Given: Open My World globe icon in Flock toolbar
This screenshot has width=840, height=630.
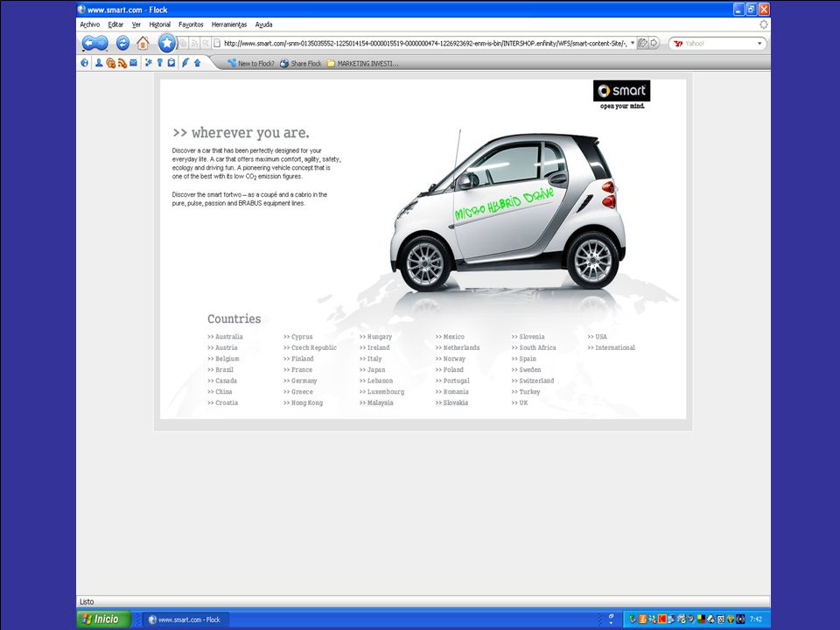Looking at the screenshot, I should click(x=85, y=63).
